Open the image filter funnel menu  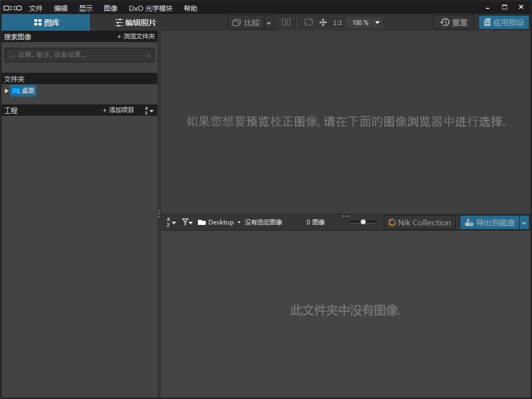[x=187, y=222]
